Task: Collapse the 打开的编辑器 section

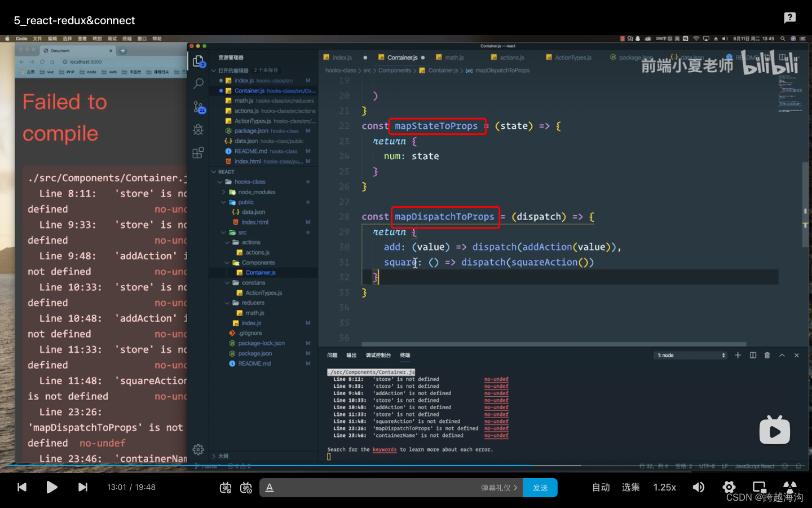Action: [x=214, y=71]
